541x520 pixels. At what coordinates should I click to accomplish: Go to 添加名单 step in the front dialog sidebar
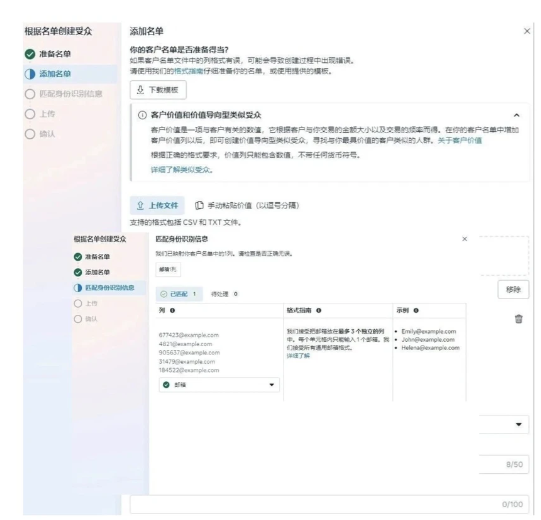[92, 272]
